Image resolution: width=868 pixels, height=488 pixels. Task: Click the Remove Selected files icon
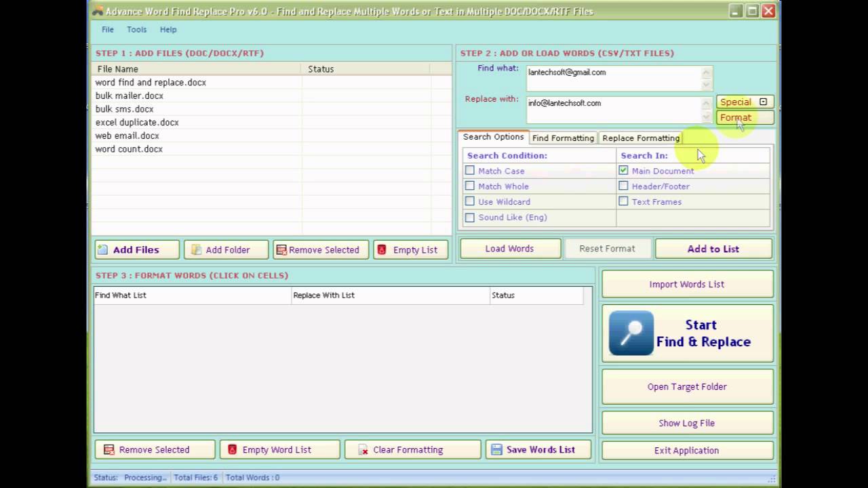pyautogui.click(x=281, y=249)
